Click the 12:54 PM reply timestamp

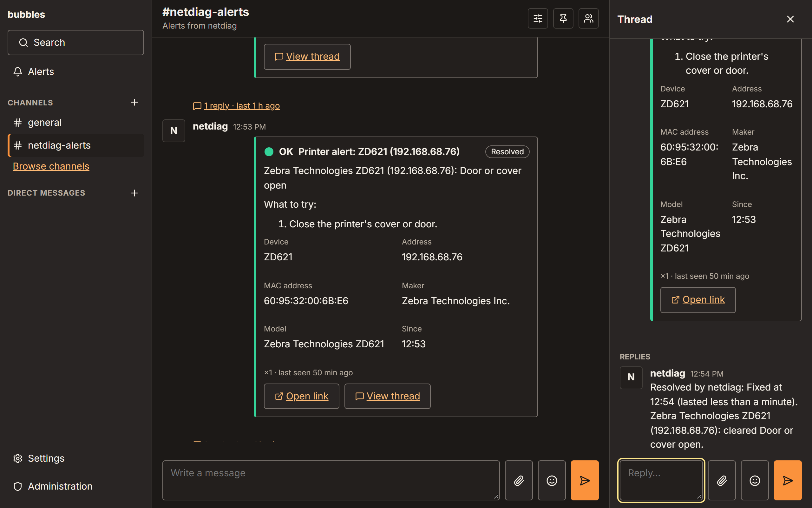click(707, 374)
